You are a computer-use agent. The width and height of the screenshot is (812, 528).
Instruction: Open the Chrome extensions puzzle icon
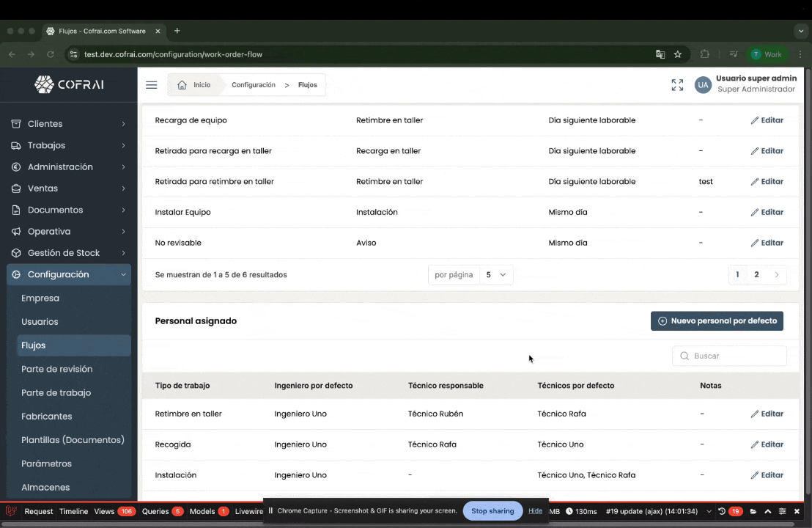pyautogui.click(x=705, y=54)
